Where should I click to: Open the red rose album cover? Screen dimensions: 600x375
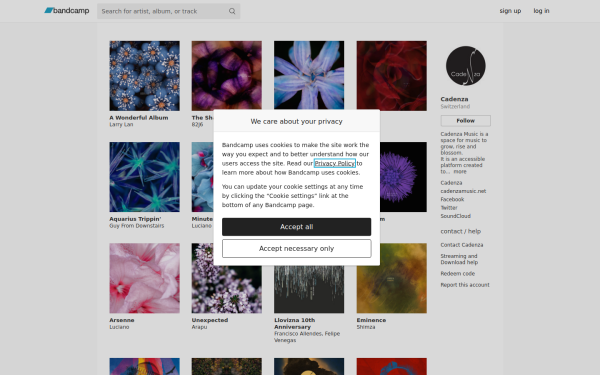pyautogui.click(x=391, y=76)
